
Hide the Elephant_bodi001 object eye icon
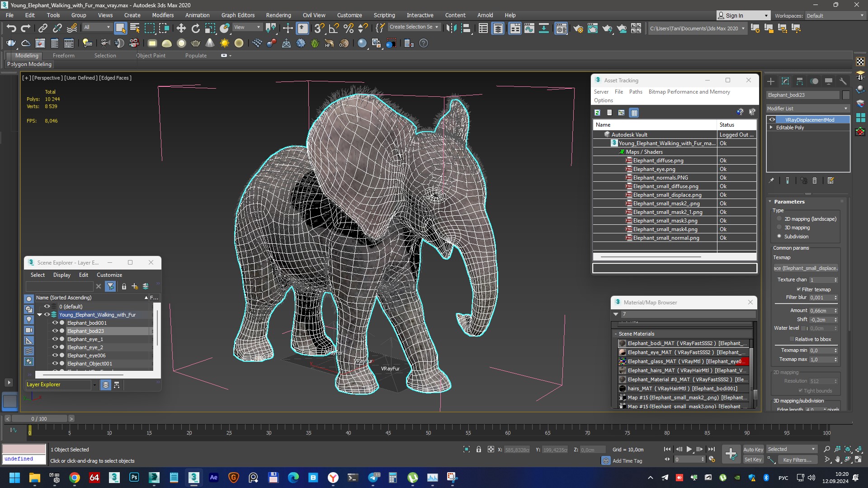click(x=55, y=323)
